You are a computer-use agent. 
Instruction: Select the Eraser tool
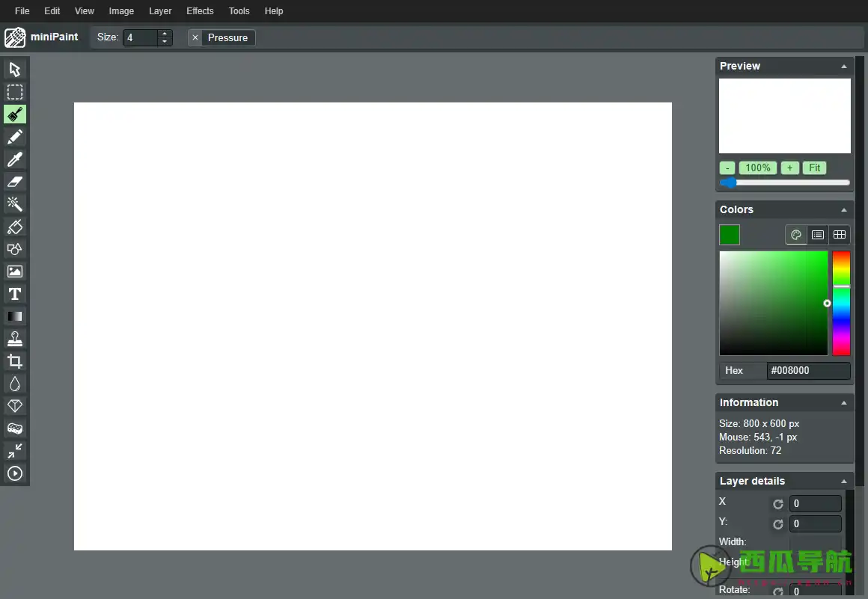tap(15, 182)
